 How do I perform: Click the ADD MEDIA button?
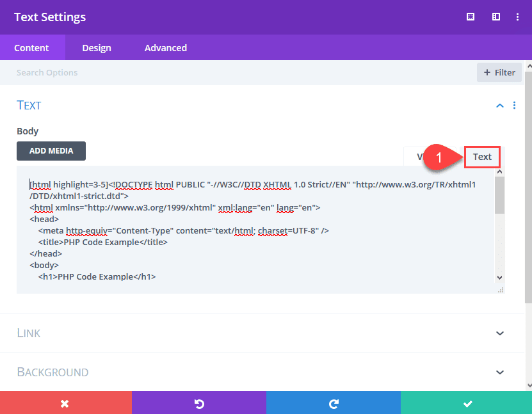pos(51,151)
